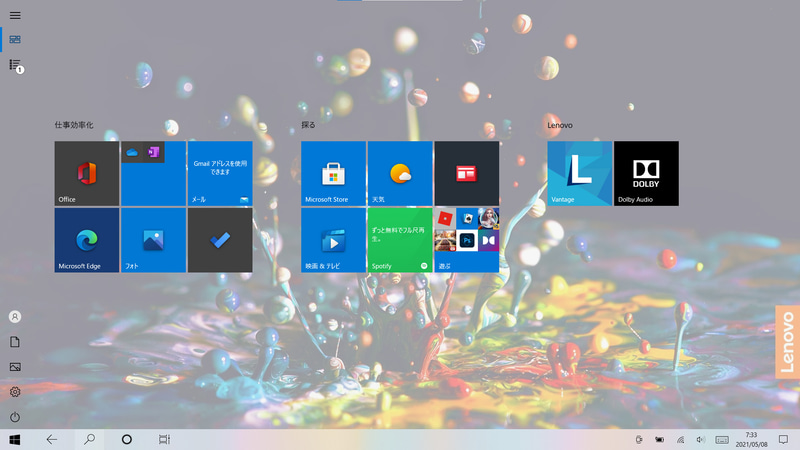Open the Office tile
800x450 pixels.
(x=87, y=173)
